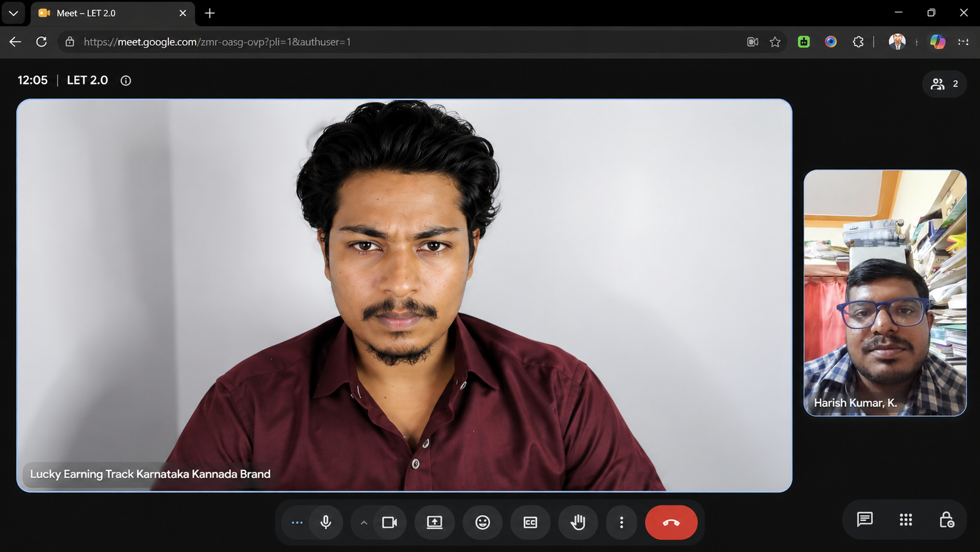View site information lock icon
This screenshot has width=980, height=552.
pyautogui.click(x=70, y=42)
